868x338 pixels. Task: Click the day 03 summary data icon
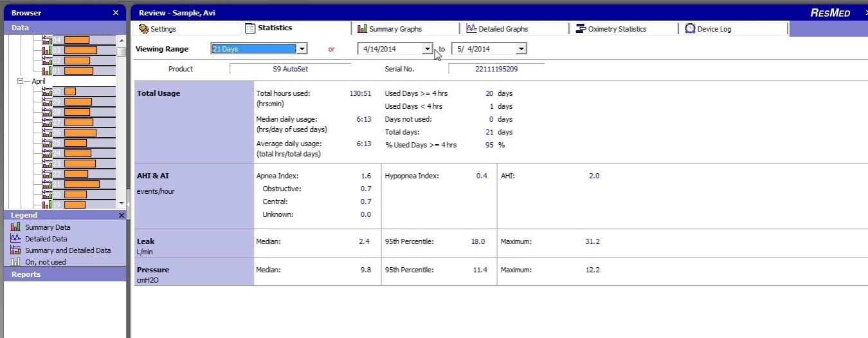[47, 50]
